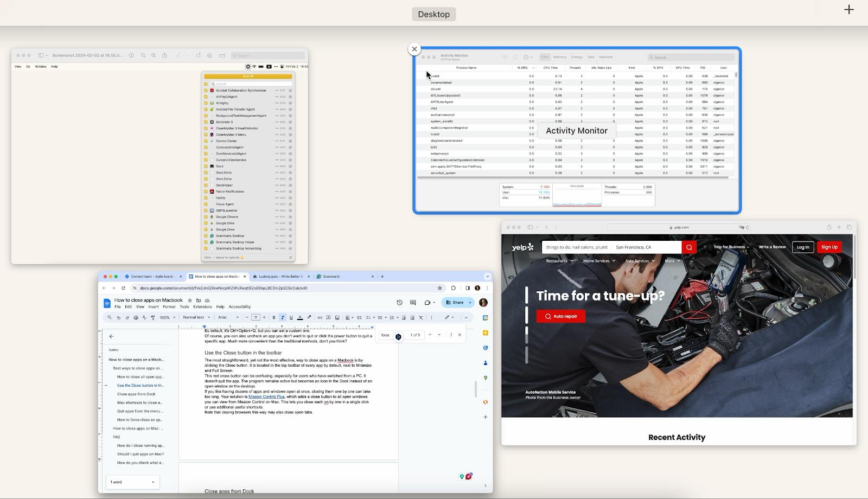Add a new desktop with the plus icon
This screenshot has width=868, height=499.
pyautogui.click(x=849, y=10)
